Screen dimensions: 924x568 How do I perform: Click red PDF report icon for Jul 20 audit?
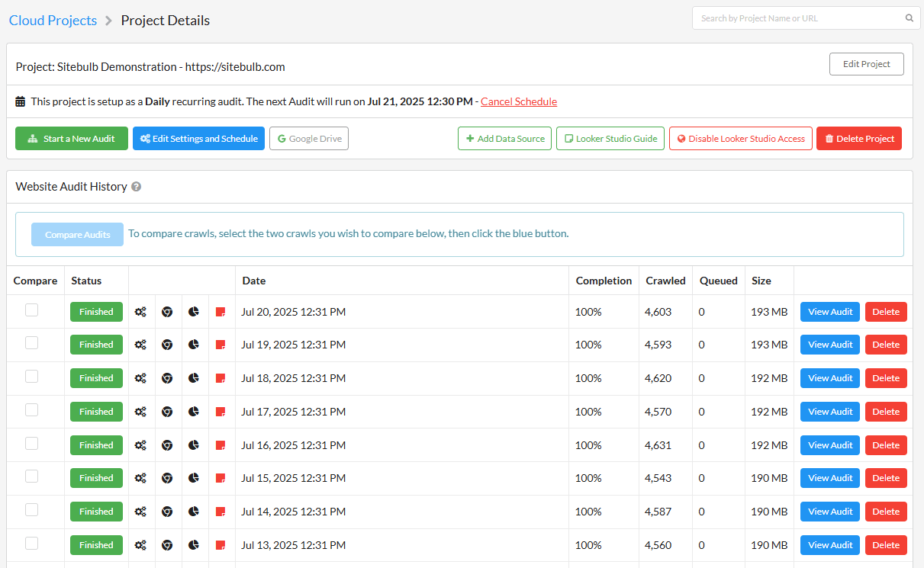click(221, 312)
